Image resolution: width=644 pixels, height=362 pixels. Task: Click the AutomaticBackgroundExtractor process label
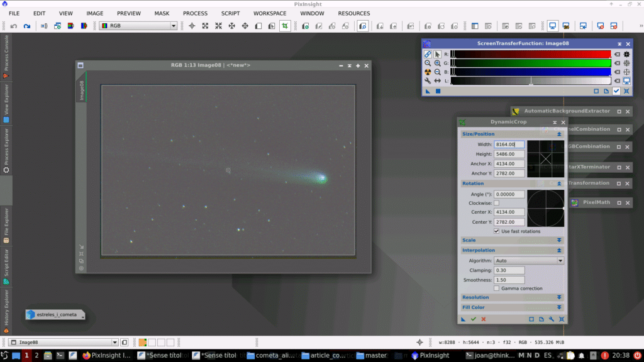tap(567, 111)
